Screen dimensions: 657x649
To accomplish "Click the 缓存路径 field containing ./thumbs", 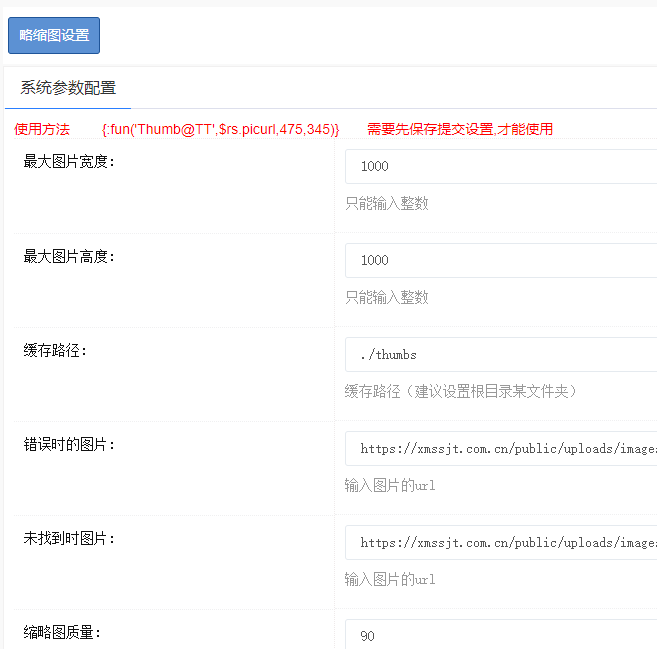I will 500,354.
